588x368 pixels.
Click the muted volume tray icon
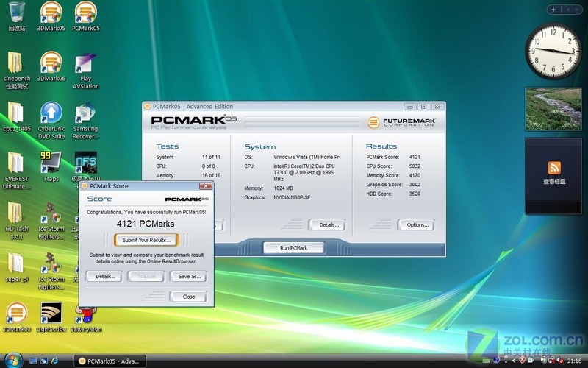pos(560,360)
